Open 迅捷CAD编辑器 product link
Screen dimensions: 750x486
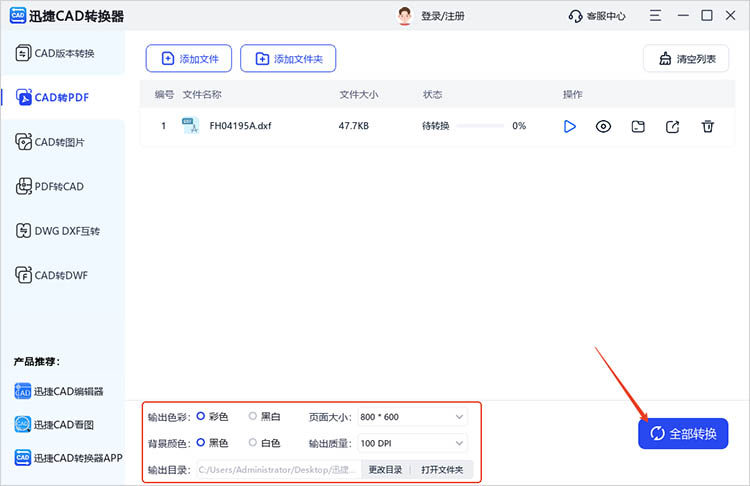coord(59,391)
